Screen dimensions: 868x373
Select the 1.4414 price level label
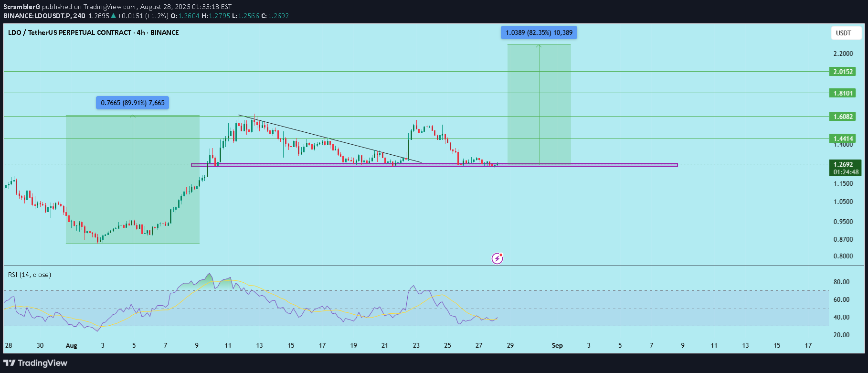point(843,139)
